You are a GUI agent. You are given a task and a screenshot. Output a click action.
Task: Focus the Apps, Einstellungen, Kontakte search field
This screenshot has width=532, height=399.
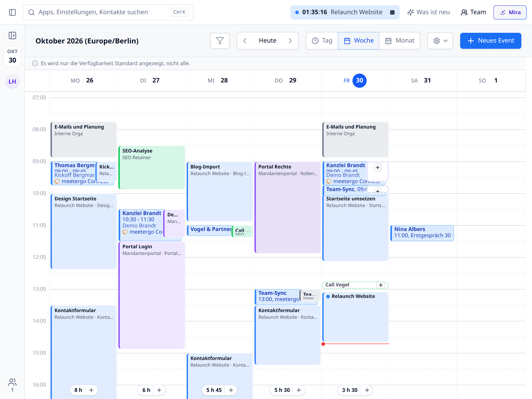(108, 12)
